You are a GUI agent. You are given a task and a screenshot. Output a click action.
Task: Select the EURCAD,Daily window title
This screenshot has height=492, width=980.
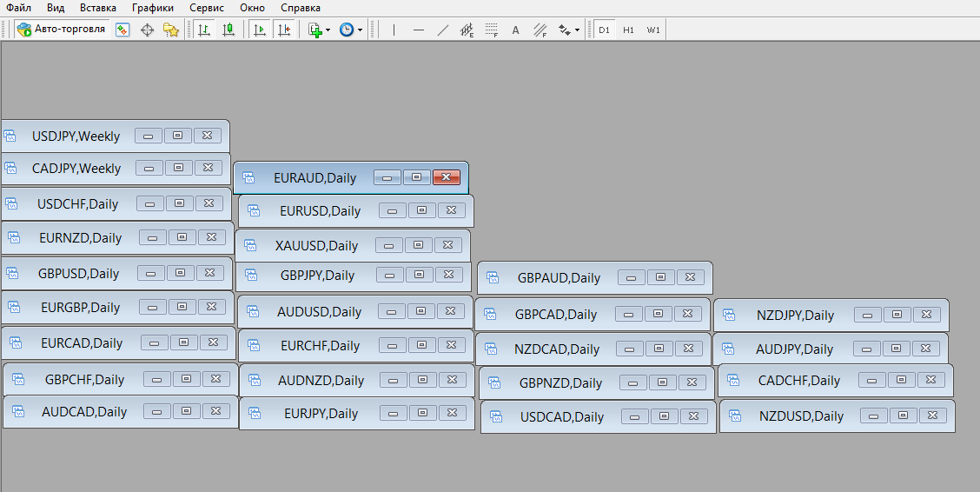pyautogui.click(x=82, y=343)
